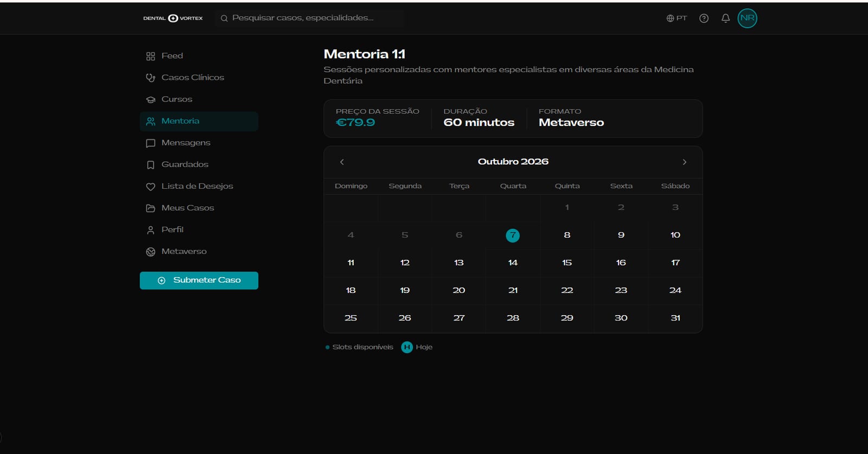Open the notifications bell icon

pos(725,18)
